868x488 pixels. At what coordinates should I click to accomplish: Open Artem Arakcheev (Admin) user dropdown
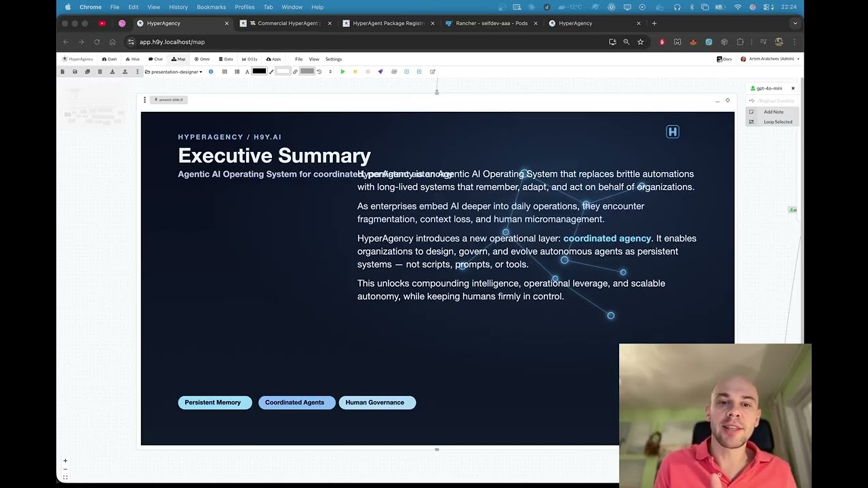(x=770, y=59)
